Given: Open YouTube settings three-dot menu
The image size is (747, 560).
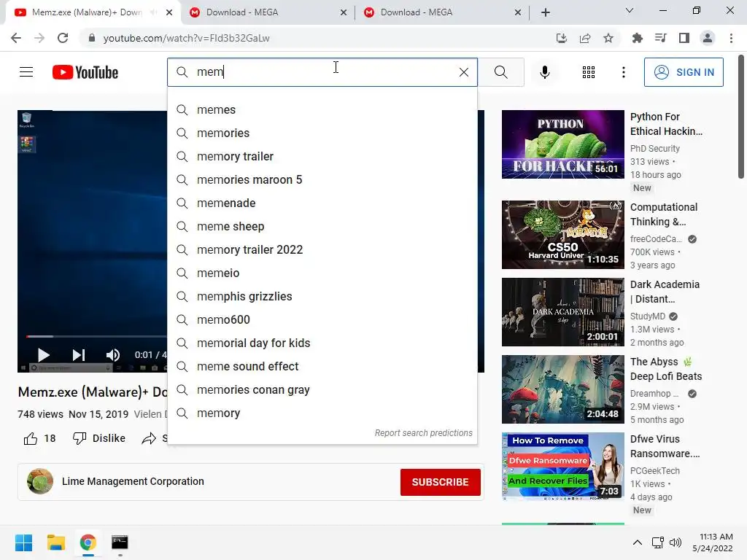Looking at the screenshot, I should click(623, 72).
